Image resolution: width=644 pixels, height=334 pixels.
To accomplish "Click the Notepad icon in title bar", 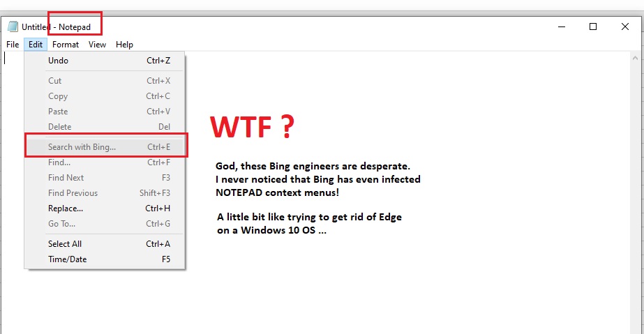I will point(13,26).
